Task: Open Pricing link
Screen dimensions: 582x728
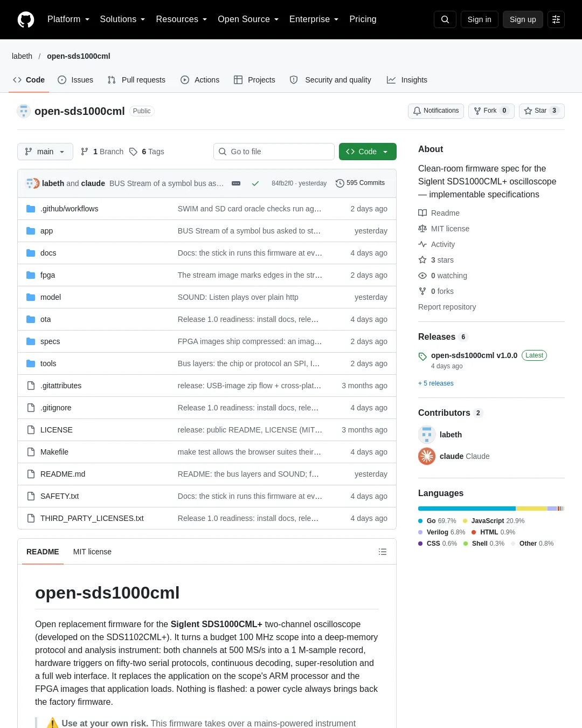Action: coord(363,19)
